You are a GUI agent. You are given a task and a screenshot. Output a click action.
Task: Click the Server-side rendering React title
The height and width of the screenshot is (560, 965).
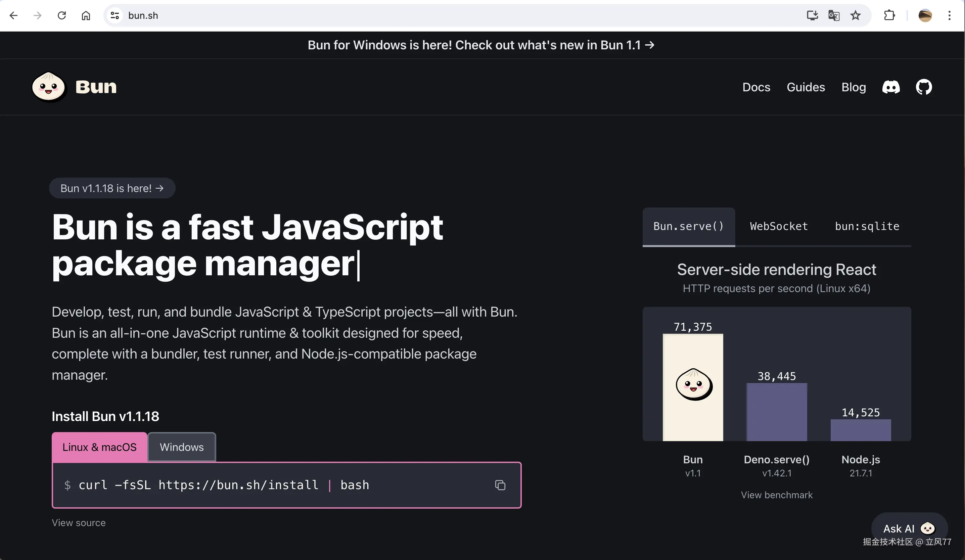tap(777, 270)
